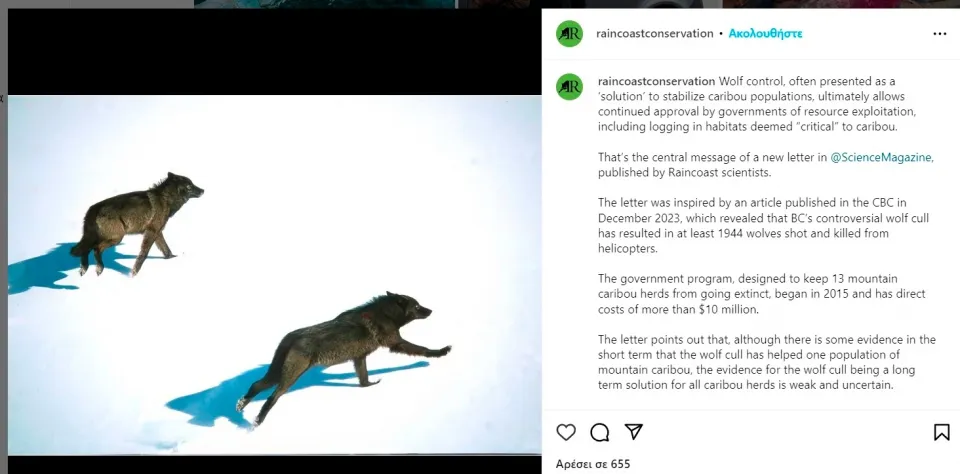The width and height of the screenshot is (960, 474).
Task: Share the post via paper plane icon
Action: [634, 432]
